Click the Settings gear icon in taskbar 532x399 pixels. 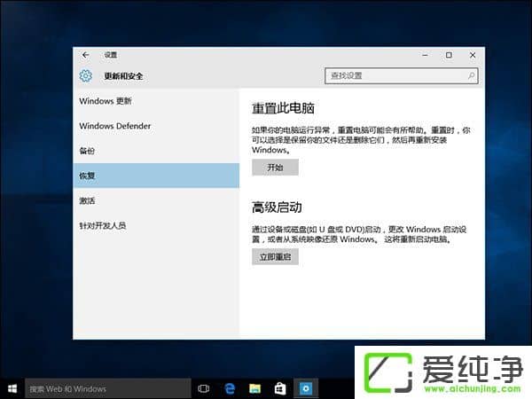[305, 388]
